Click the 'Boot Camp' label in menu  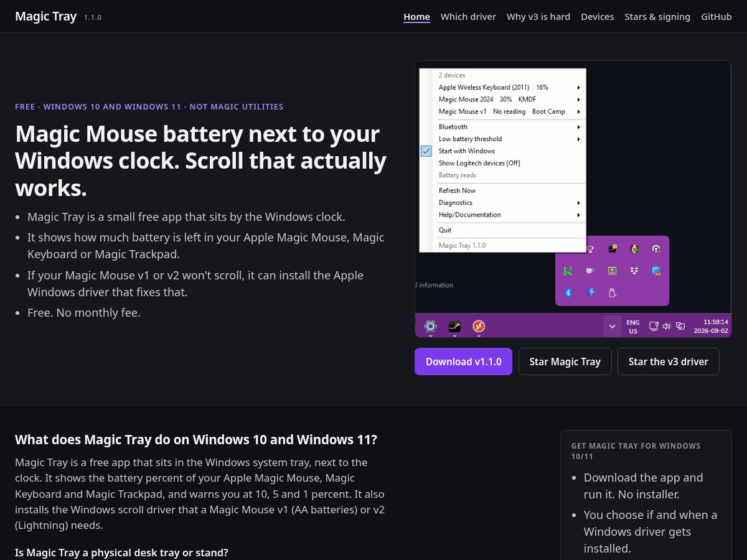point(548,112)
